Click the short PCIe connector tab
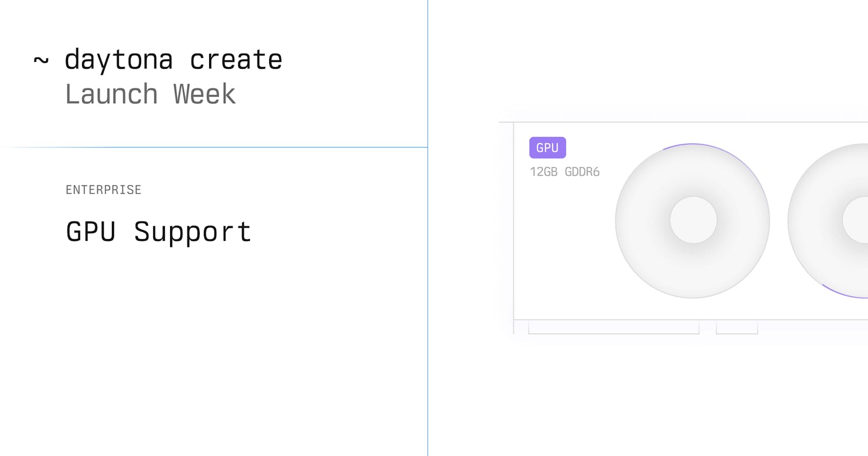 pyautogui.click(x=737, y=327)
